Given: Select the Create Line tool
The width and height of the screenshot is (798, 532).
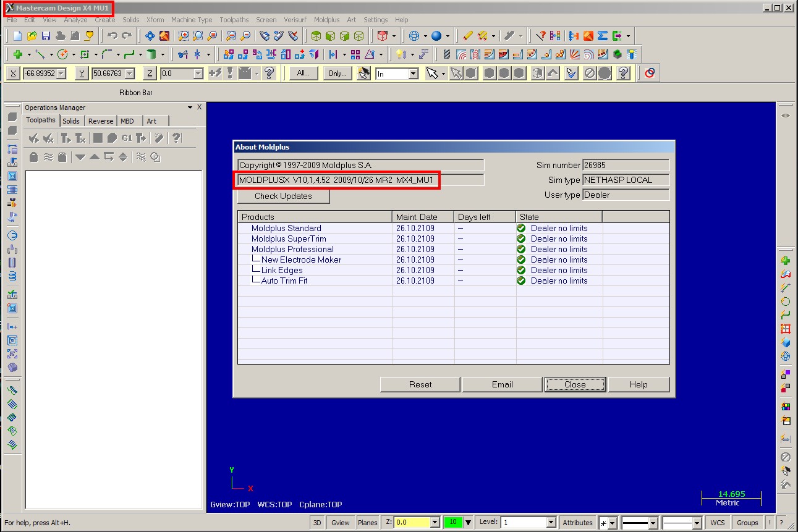Looking at the screenshot, I should click(40, 54).
